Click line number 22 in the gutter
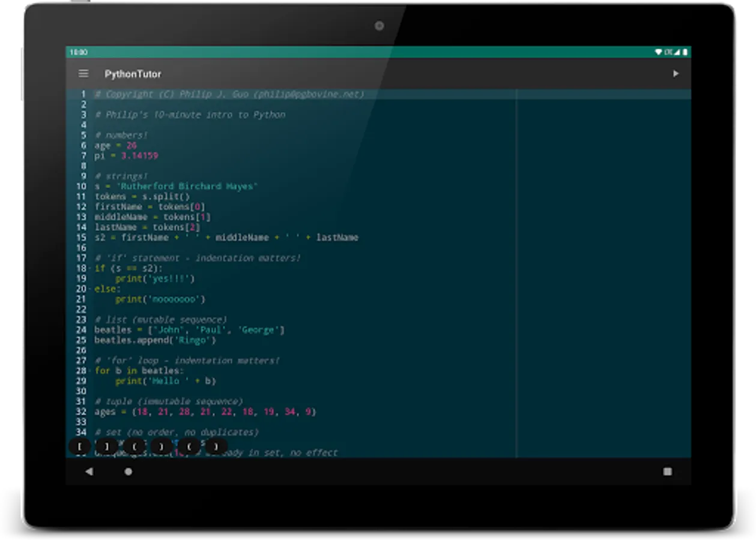Viewport: 756px width, 540px height. 82,309
